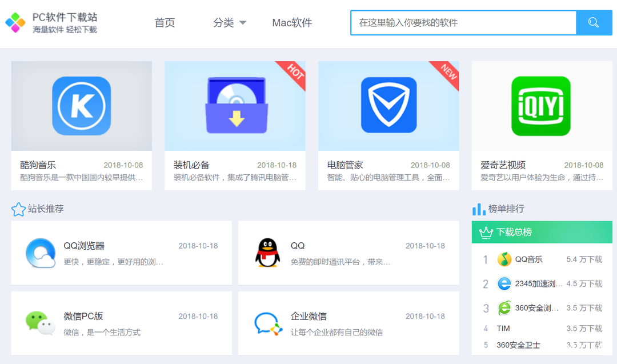
Task: Open the 分类 menu label
Action: coord(223,23)
